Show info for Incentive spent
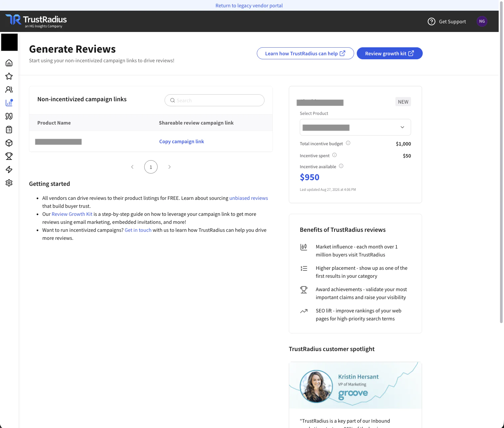This screenshot has height=428, width=504. 334,155
